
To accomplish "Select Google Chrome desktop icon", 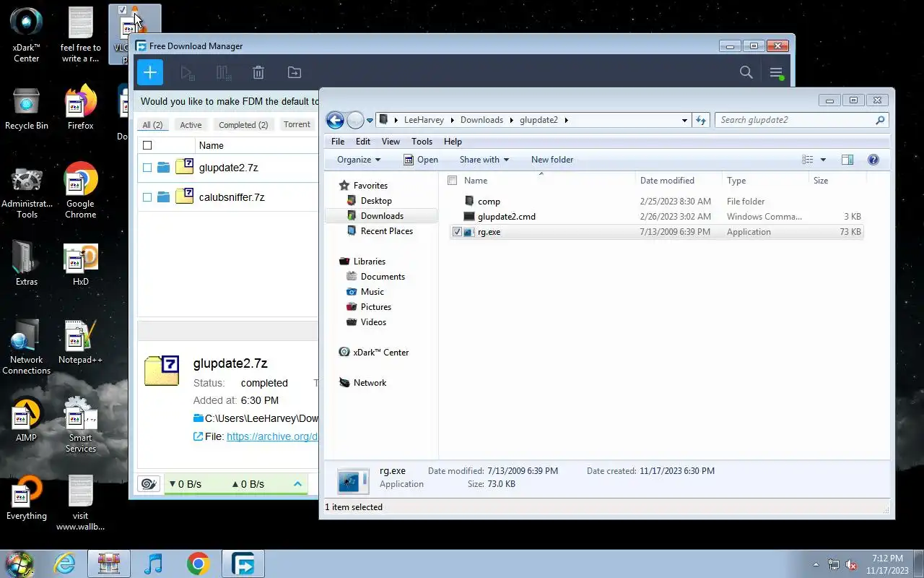I will [81, 191].
